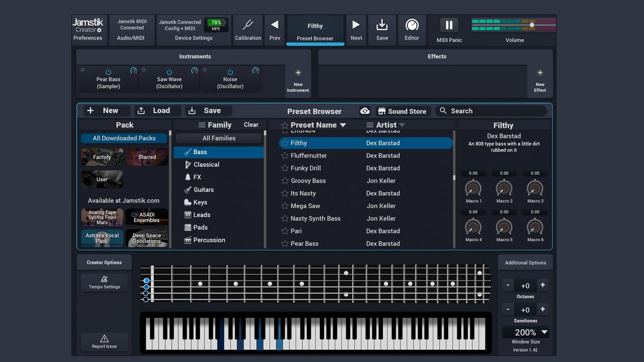The height and width of the screenshot is (362, 644).
Task: Open the Calibration tool
Action: (248, 30)
